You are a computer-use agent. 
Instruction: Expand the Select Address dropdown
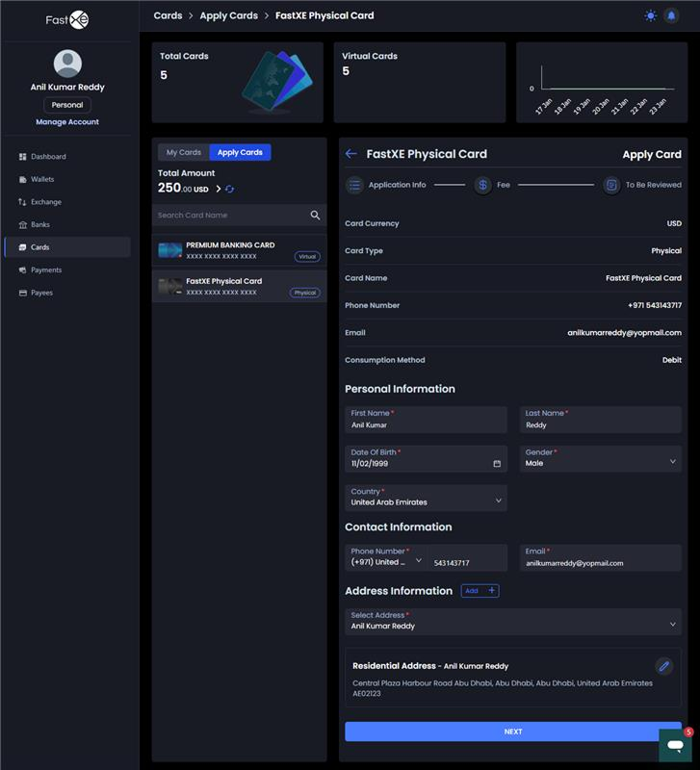click(x=672, y=625)
